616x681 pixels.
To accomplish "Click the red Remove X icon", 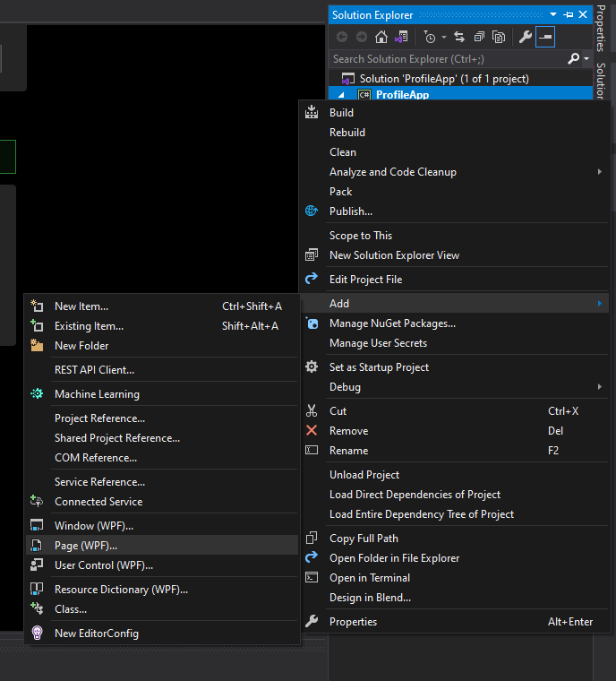I will tap(312, 430).
